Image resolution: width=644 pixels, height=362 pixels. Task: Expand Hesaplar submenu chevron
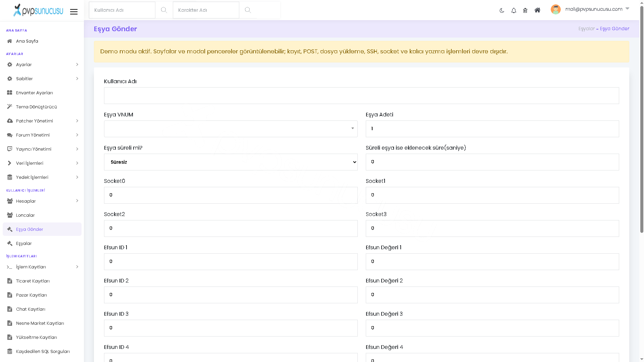77,201
